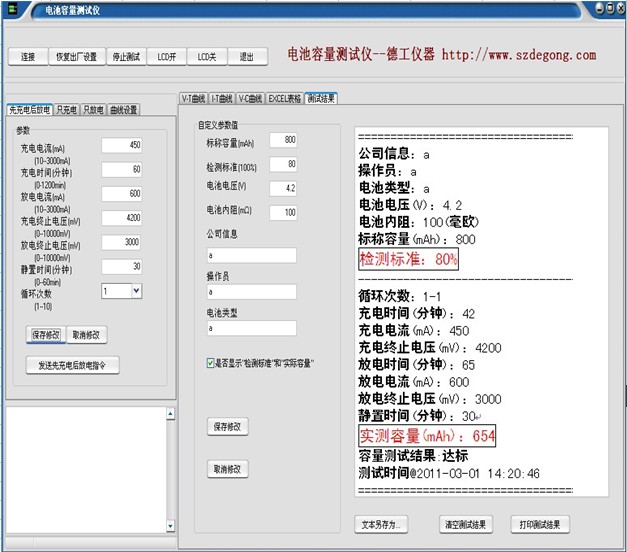
Task: Click the 清空测试结果 button
Action: click(x=466, y=524)
